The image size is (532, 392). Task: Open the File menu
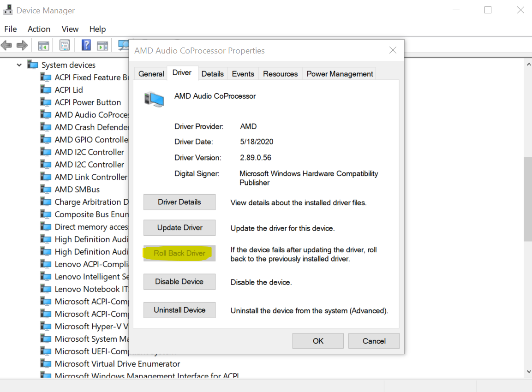(x=11, y=29)
